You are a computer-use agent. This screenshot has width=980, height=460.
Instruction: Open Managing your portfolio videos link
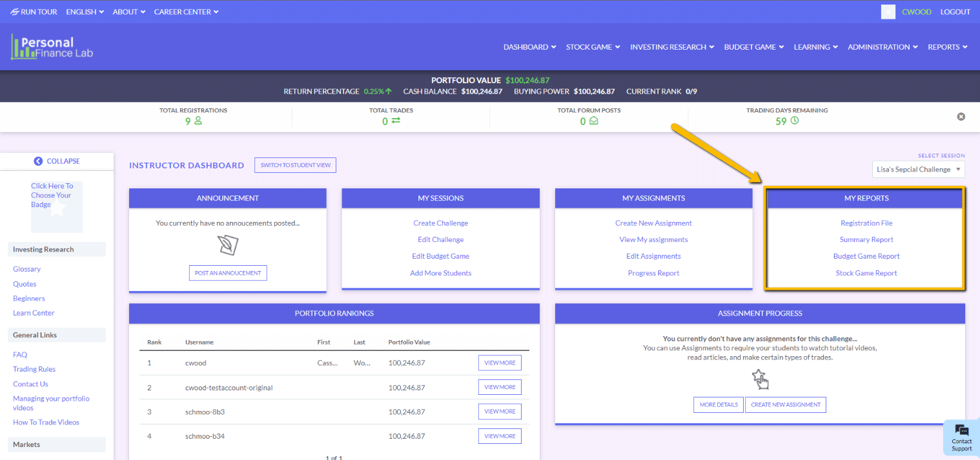51,403
